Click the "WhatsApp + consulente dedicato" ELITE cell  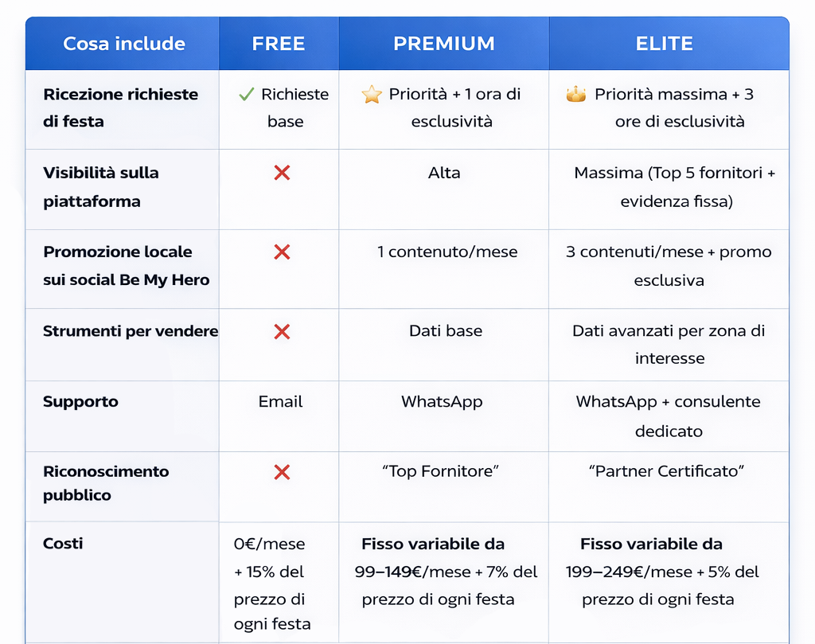(669, 416)
